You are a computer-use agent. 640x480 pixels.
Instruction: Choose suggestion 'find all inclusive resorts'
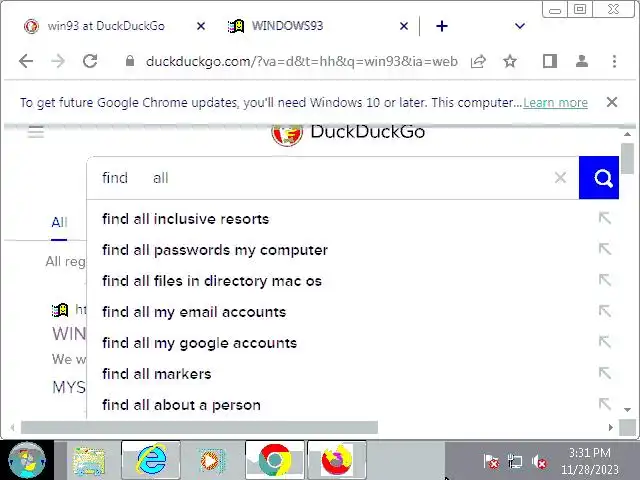click(185, 219)
